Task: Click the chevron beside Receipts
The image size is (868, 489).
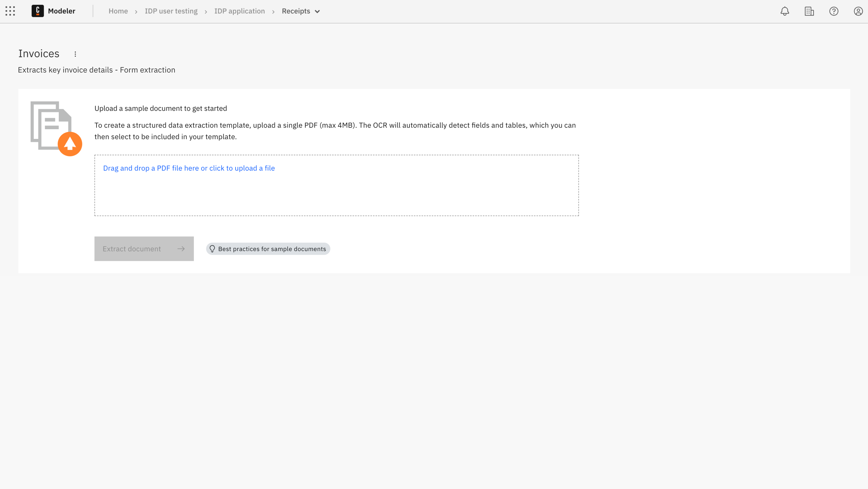Action: point(317,12)
